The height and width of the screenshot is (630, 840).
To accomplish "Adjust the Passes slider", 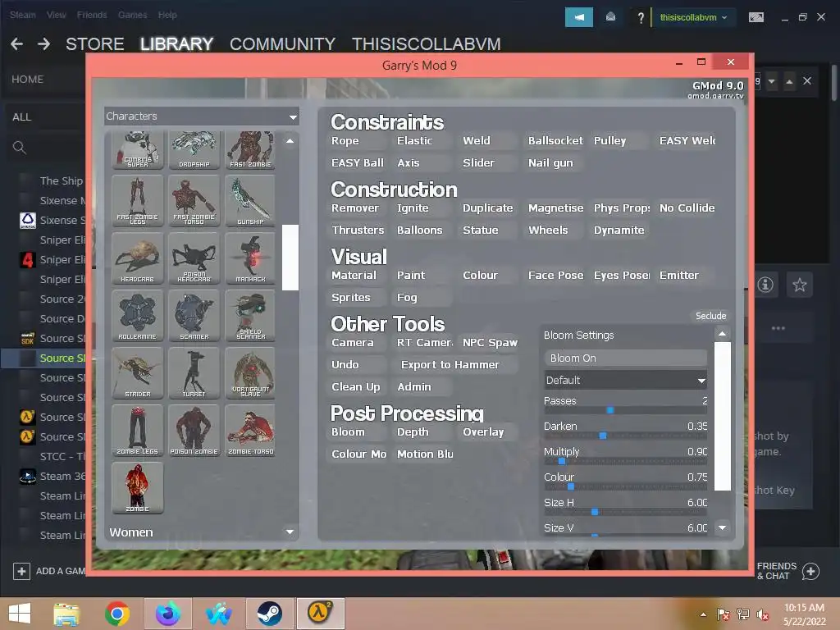I will [x=625, y=410].
